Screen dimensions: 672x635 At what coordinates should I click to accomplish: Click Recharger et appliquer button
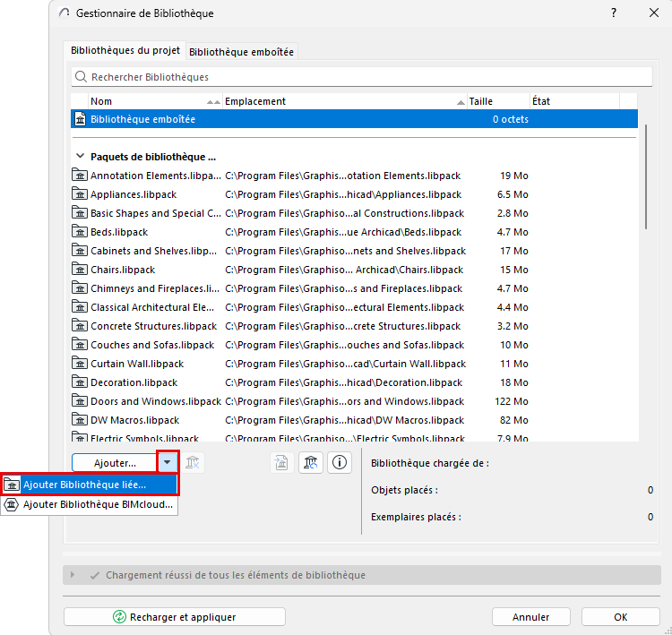[x=175, y=616]
